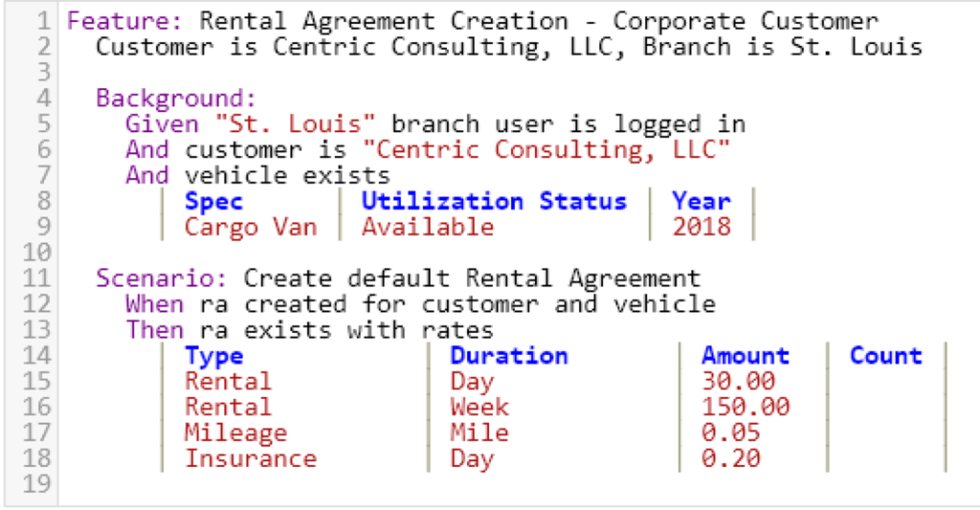
Task: Place cursor on the Mileage type cell
Action: [x=235, y=433]
